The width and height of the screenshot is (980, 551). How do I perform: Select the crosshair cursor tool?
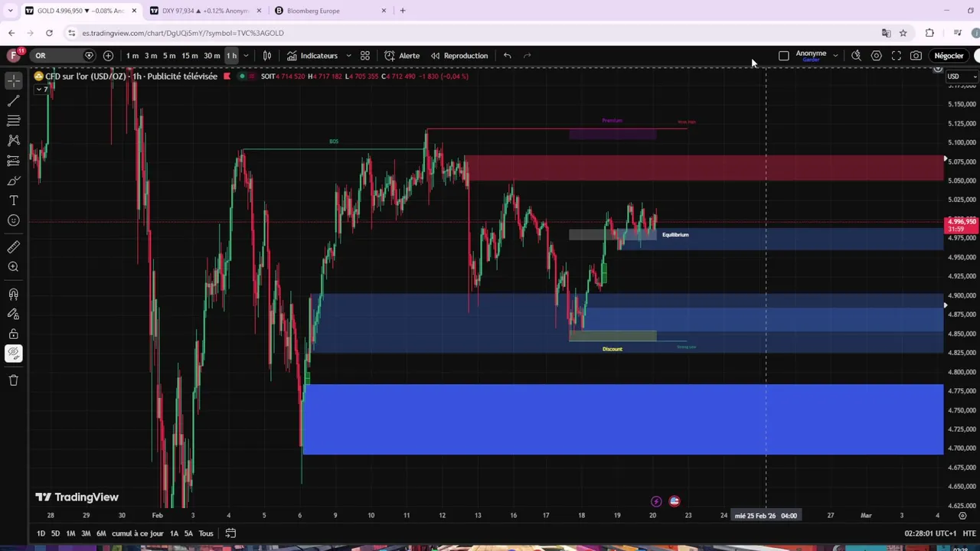(13, 80)
